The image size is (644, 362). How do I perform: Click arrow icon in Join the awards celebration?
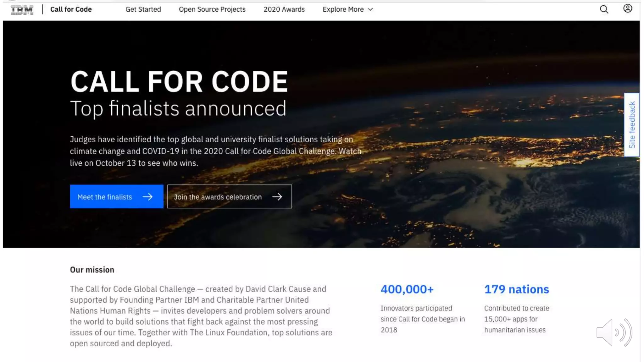coord(277,197)
